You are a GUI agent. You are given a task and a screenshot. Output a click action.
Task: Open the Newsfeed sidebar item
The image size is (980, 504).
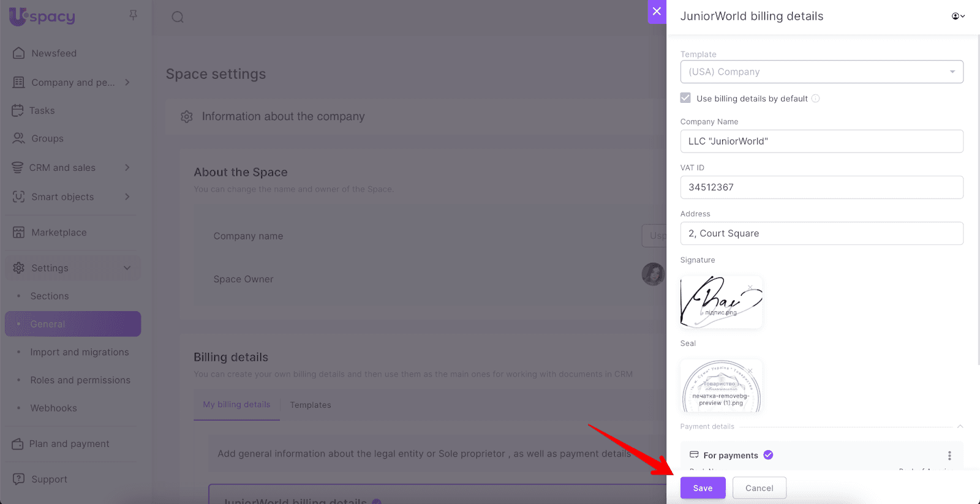pos(54,53)
